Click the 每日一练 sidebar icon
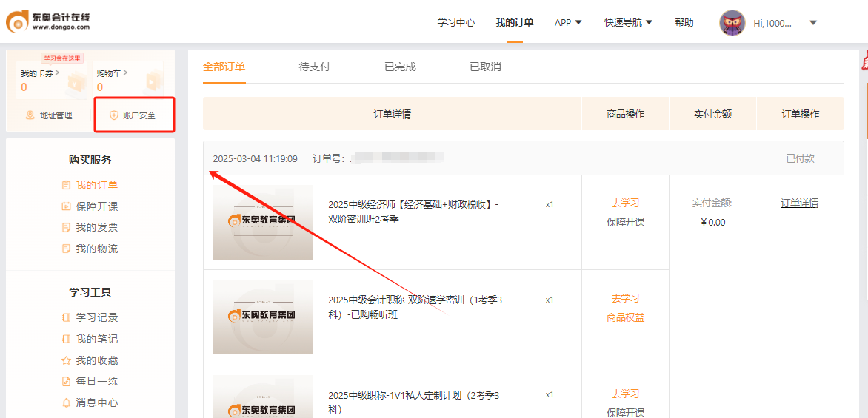The height and width of the screenshot is (418, 868). (66, 381)
